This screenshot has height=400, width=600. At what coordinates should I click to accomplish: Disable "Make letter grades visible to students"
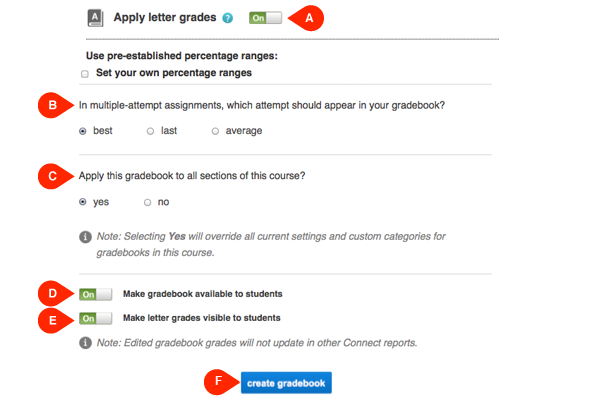pyautogui.click(x=95, y=319)
